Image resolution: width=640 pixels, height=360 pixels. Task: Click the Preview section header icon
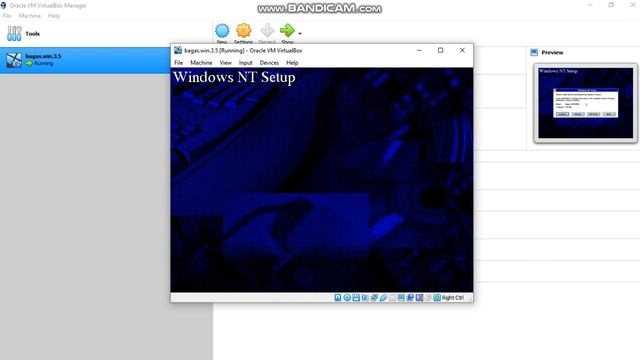pyautogui.click(x=534, y=52)
